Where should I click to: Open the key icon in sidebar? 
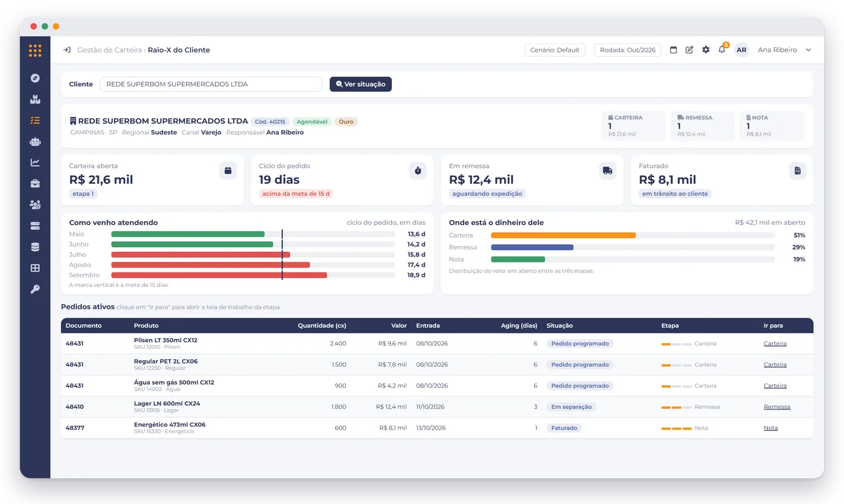click(x=35, y=289)
